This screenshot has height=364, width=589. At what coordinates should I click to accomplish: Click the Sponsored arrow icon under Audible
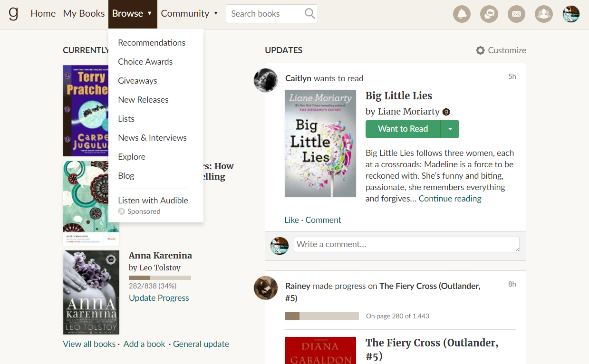click(x=121, y=211)
